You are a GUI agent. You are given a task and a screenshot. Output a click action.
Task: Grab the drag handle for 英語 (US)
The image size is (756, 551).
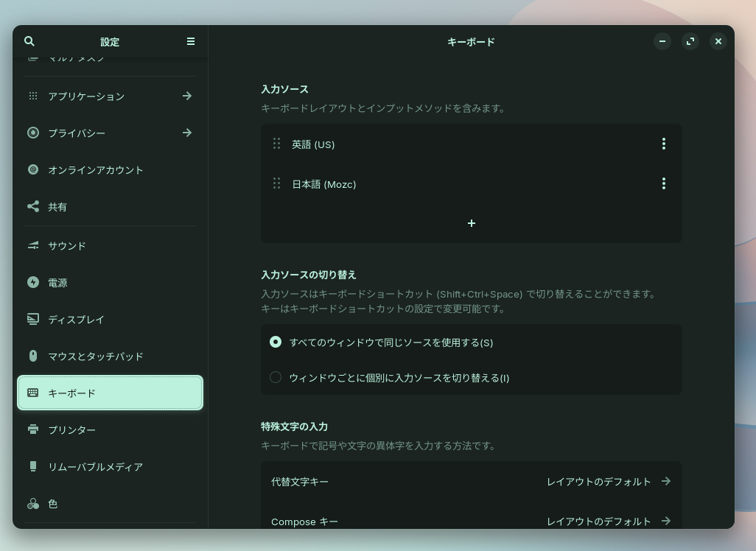pos(277,144)
